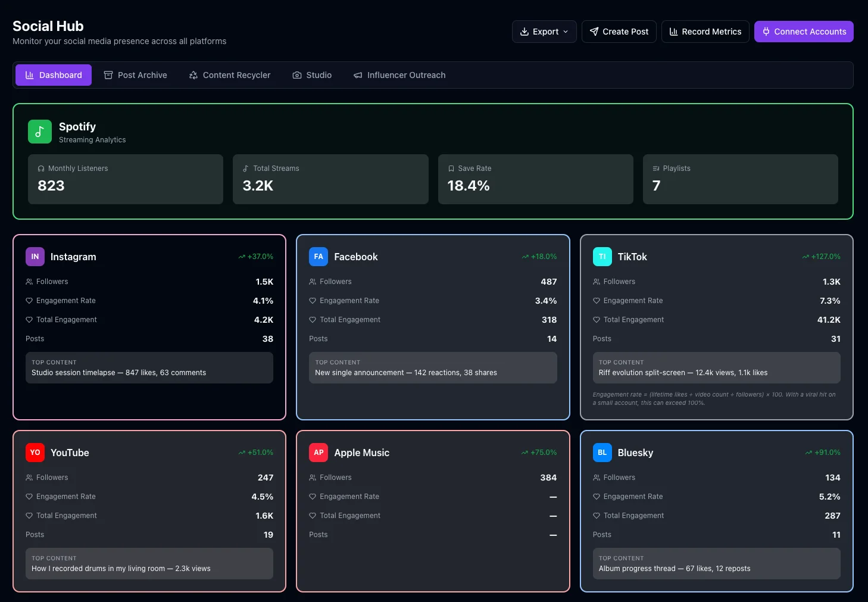868x602 pixels.
Task: Click the TikTok card title text
Action: pyautogui.click(x=632, y=257)
